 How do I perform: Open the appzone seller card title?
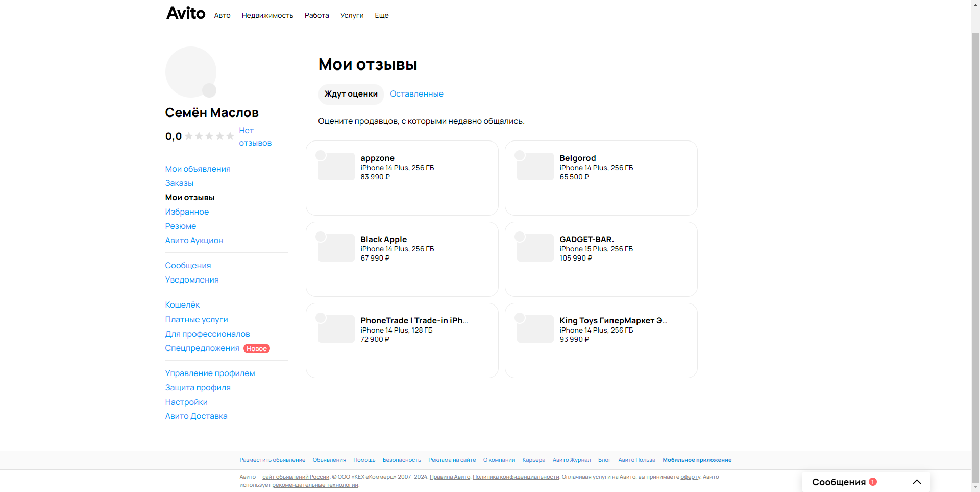tap(378, 158)
